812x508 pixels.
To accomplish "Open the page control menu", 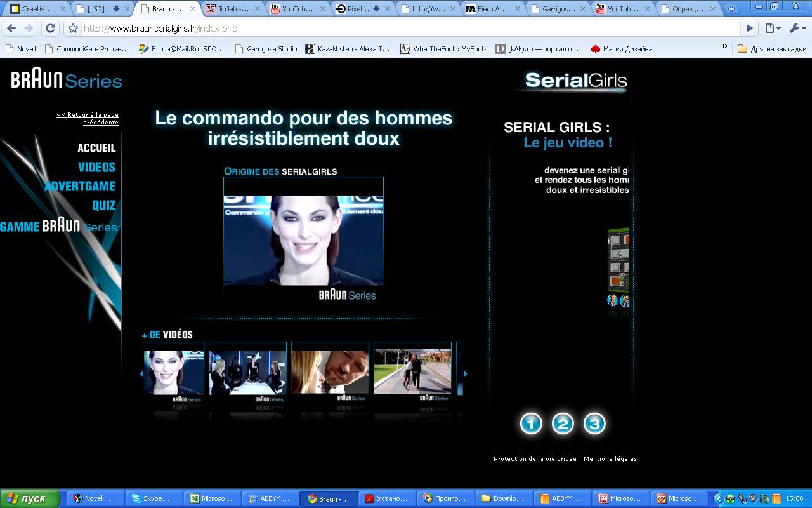I will (772, 29).
